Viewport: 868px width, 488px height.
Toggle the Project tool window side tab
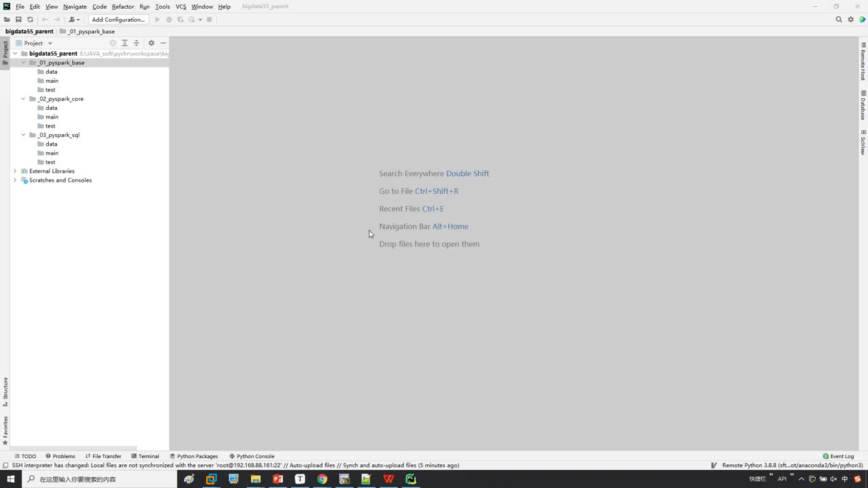tap(5, 53)
